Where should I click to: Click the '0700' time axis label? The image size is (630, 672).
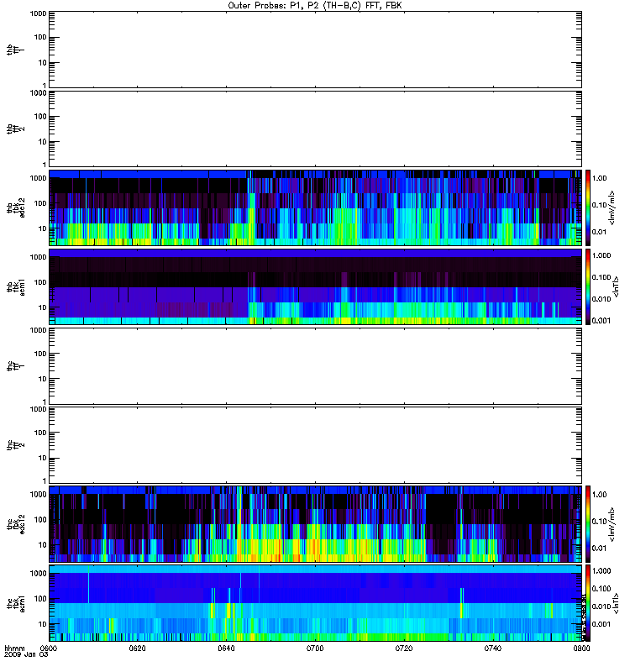tap(315, 648)
